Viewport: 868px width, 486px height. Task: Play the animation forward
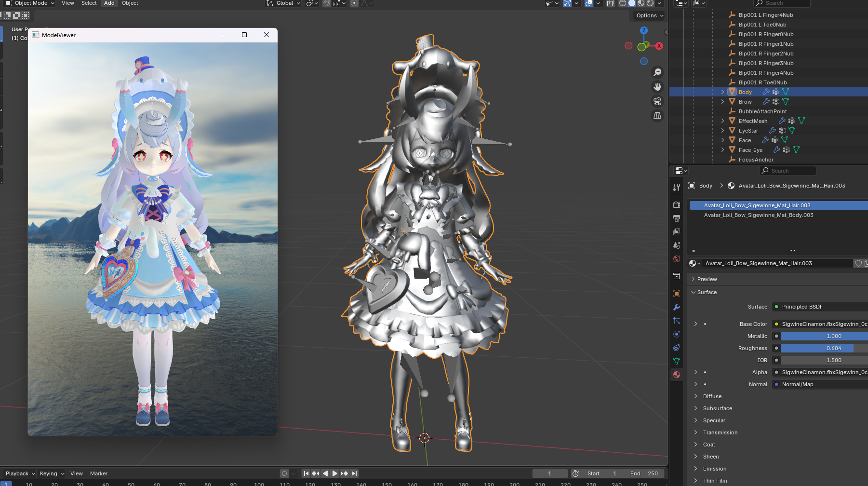(335, 473)
